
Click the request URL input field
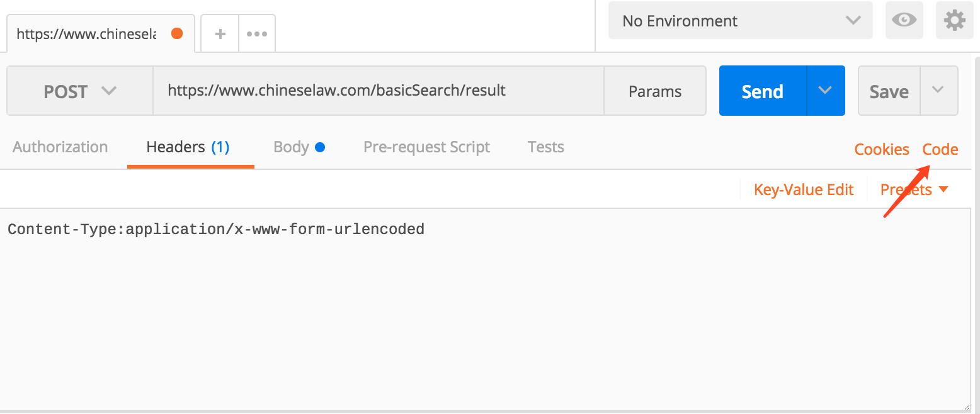pos(378,91)
